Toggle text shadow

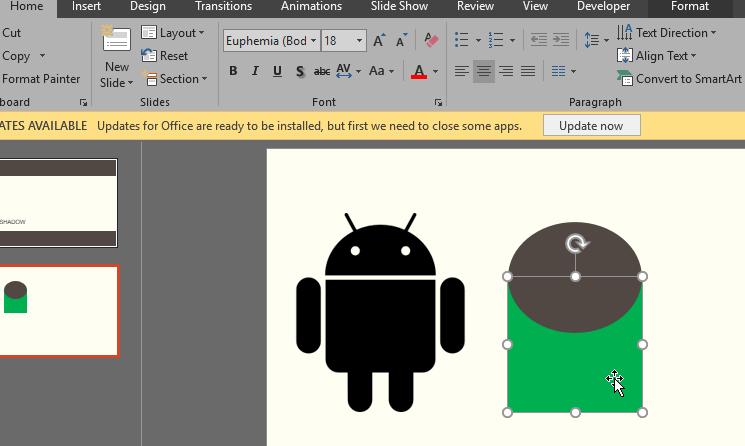point(300,71)
